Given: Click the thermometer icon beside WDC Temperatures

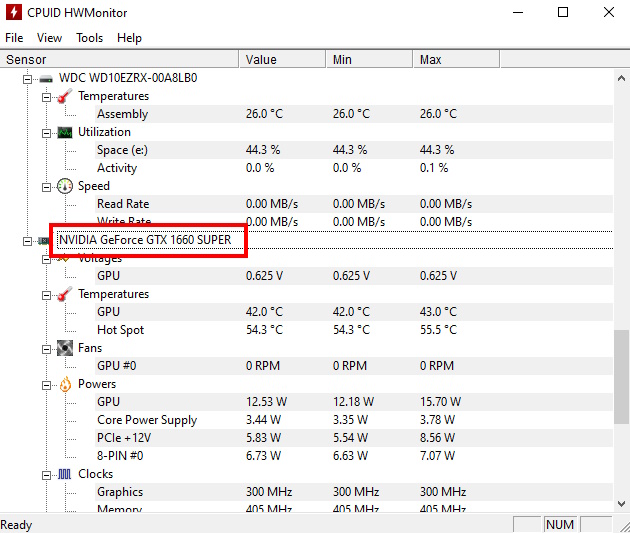Looking at the screenshot, I should (65, 96).
